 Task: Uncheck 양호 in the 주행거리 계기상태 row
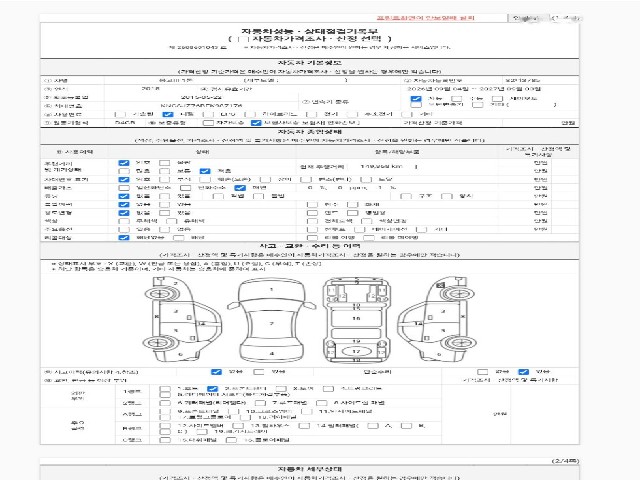pyautogui.click(x=124, y=163)
